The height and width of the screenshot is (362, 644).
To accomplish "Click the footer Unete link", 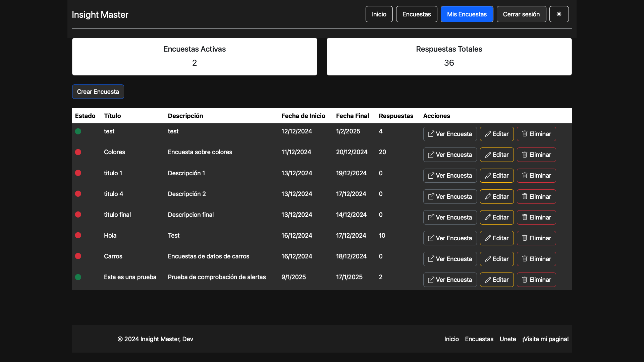I will click(508, 339).
